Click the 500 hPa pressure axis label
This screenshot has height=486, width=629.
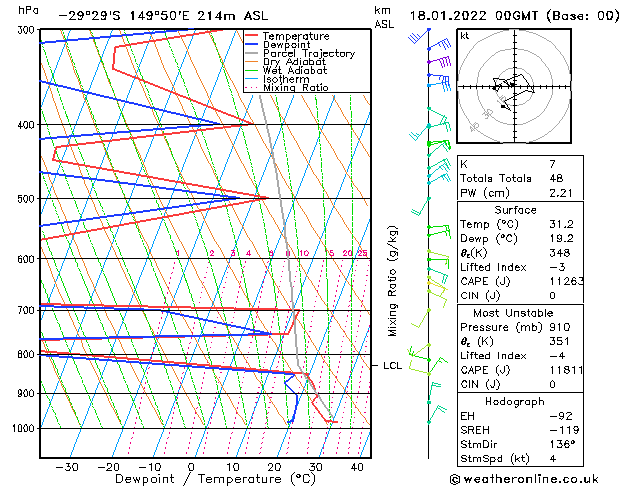tap(28, 199)
